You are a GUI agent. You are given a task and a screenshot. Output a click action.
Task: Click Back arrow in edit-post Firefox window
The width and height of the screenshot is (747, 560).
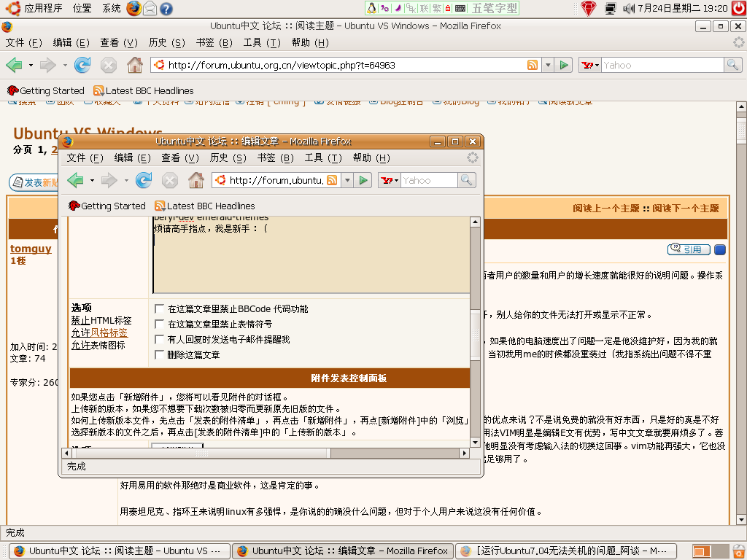coord(75,181)
